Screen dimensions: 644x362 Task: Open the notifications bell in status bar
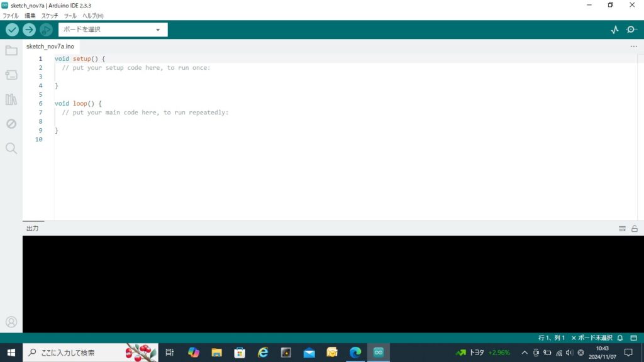click(x=620, y=337)
